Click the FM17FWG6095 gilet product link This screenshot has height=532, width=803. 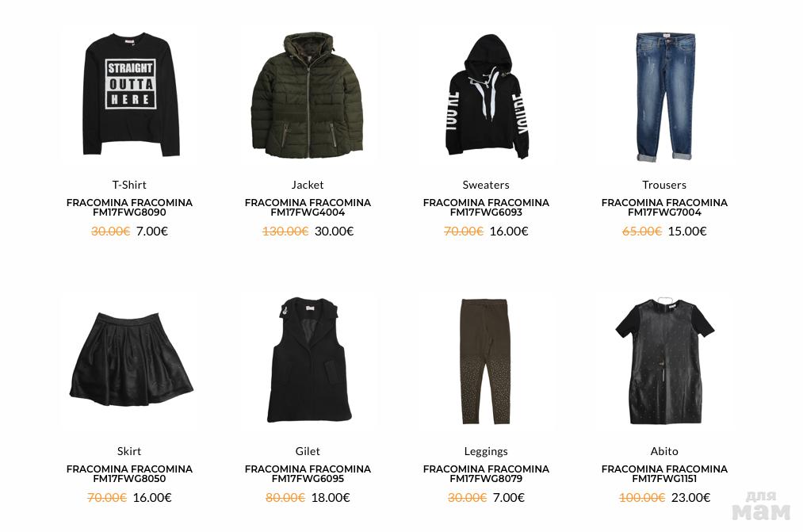[x=308, y=473]
